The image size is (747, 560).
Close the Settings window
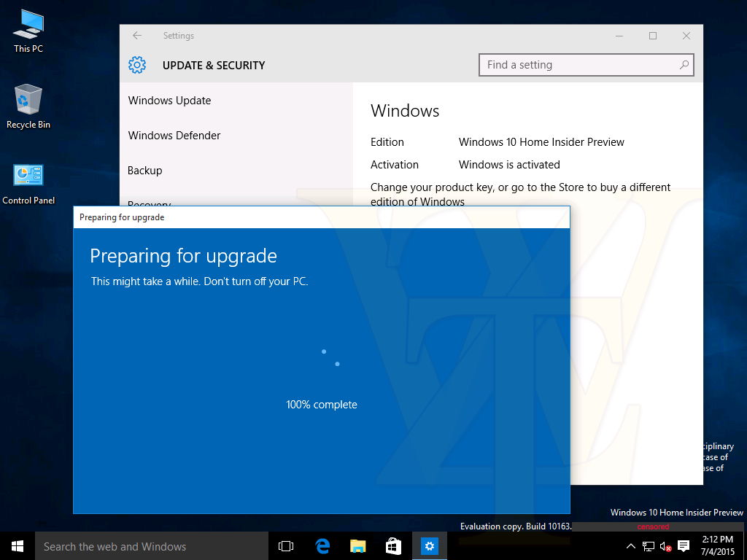(686, 36)
